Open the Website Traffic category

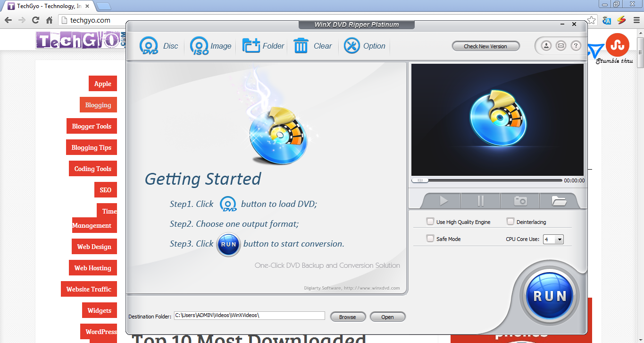click(x=89, y=289)
